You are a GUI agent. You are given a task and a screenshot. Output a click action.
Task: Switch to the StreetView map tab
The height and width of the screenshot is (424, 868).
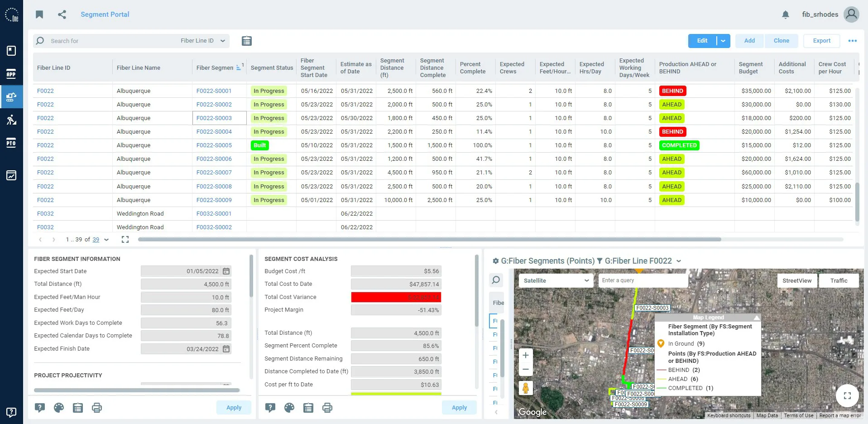[797, 280]
